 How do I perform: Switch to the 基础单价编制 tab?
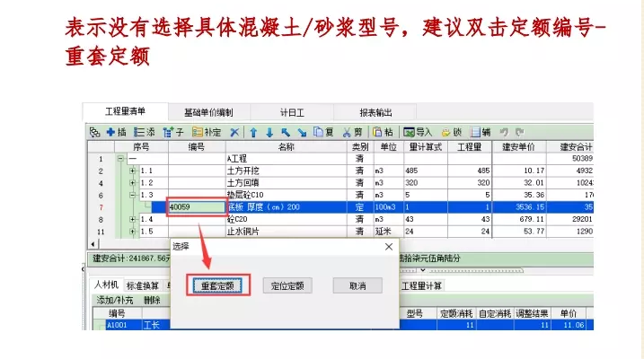(208, 113)
